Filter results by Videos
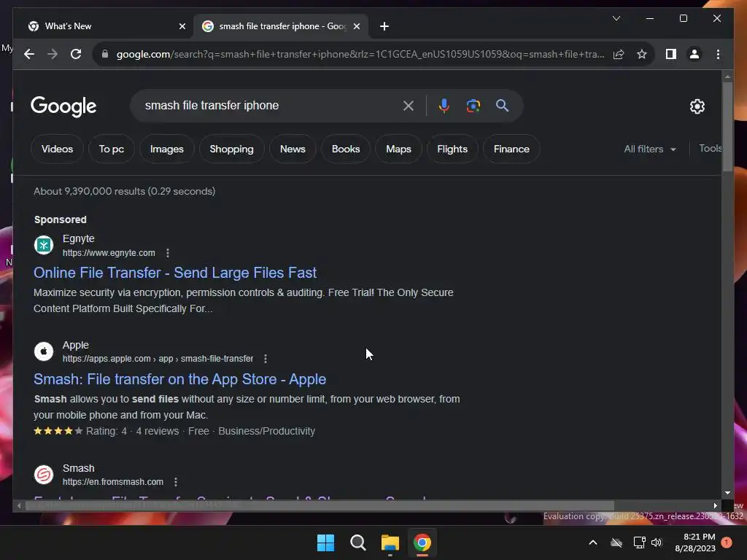This screenshot has height=560, width=747. pos(57,149)
